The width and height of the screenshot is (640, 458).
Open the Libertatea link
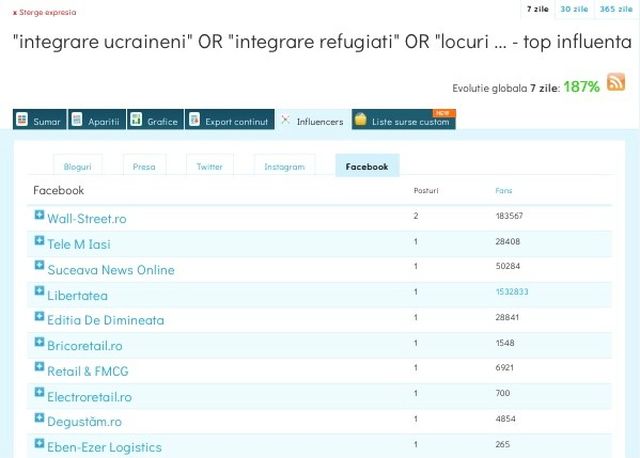pyautogui.click(x=78, y=296)
